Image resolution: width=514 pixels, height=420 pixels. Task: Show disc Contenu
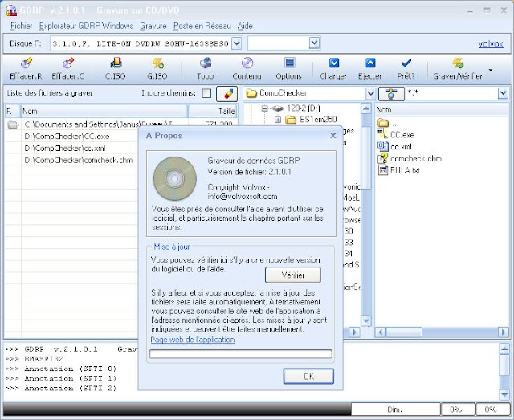[247, 69]
